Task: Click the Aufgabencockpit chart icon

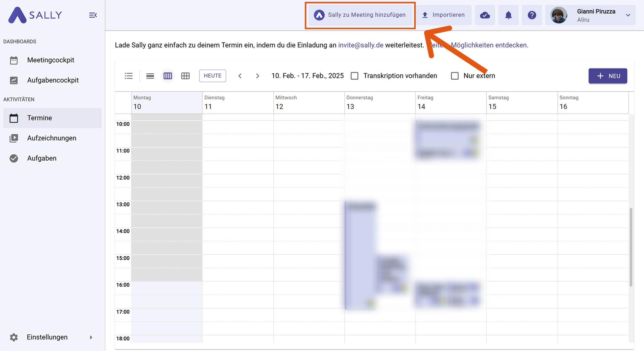Action: point(14,80)
